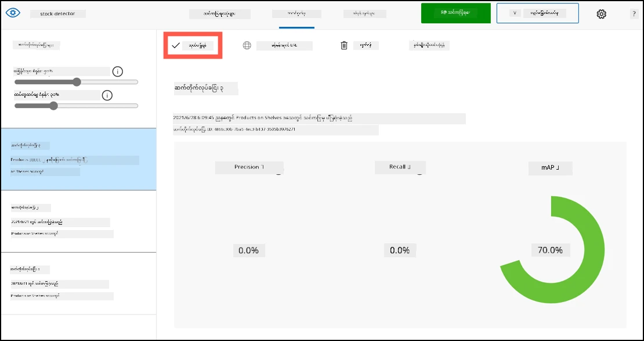Click the Publish button label
644x341 pixels.
[198, 45]
